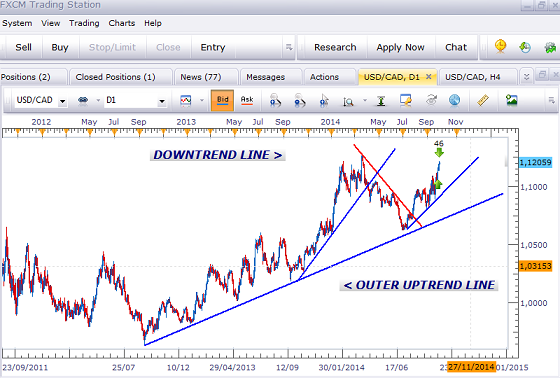This screenshot has width=560, height=378.
Task: Click the 1,12059 current price label
Action: coord(535,163)
